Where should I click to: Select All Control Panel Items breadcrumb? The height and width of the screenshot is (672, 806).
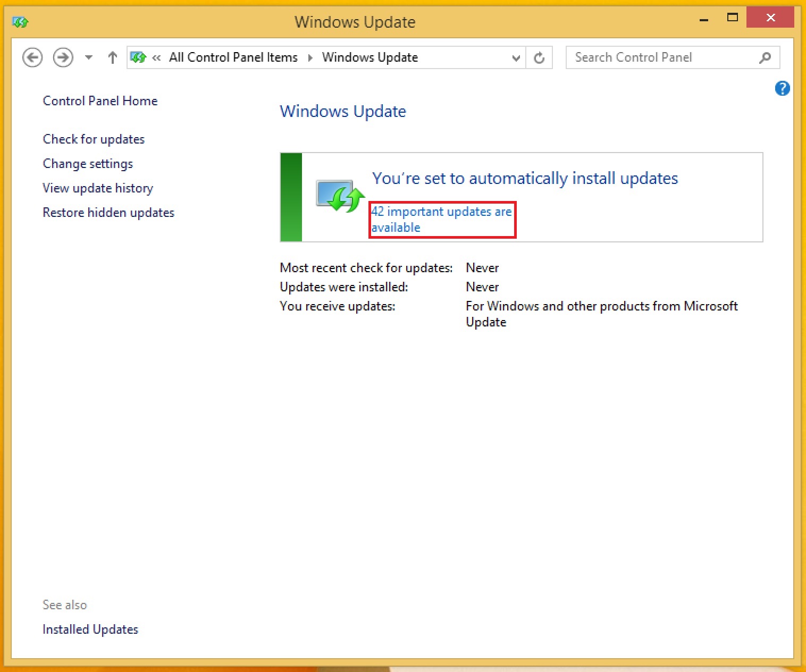[x=233, y=57]
